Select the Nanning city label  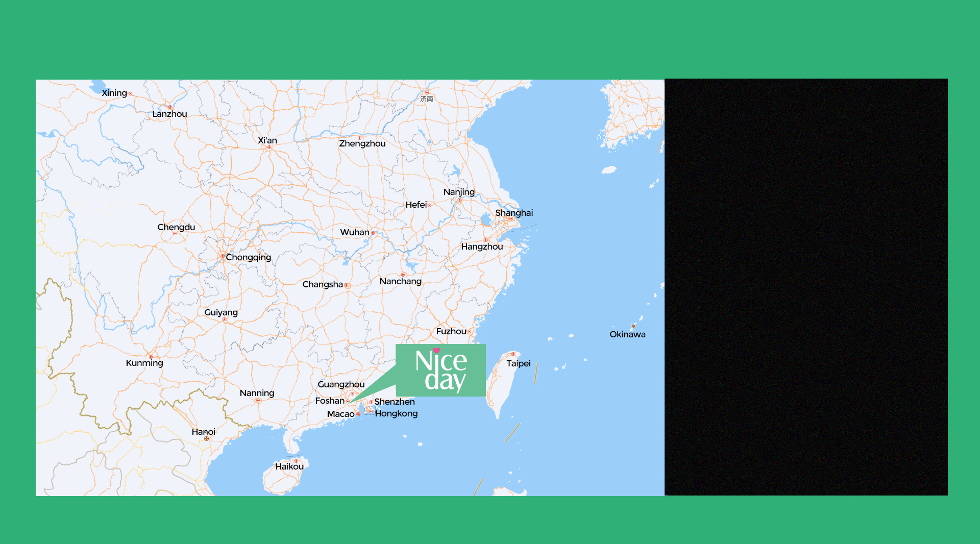click(x=257, y=393)
